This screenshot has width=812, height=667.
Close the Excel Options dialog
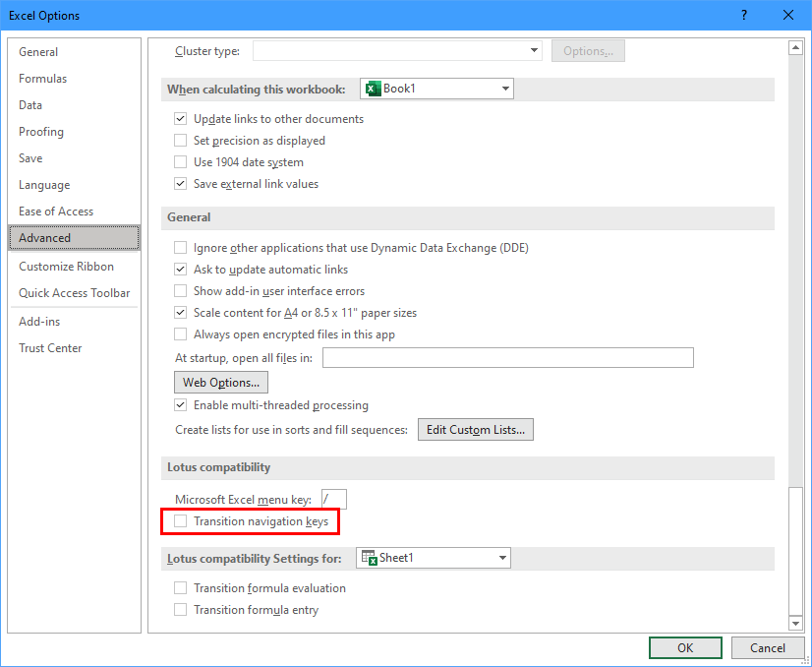pyautogui.click(x=788, y=15)
